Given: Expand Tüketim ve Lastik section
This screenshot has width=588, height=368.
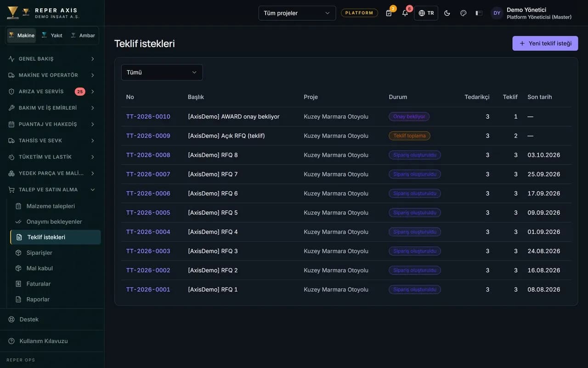Looking at the screenshot, I should coord(52,157).
